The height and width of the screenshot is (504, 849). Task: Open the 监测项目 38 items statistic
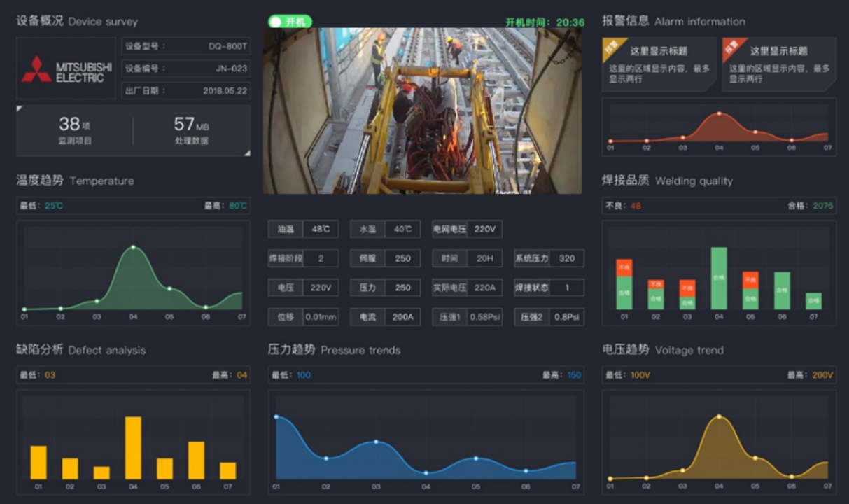coord(75,130)
